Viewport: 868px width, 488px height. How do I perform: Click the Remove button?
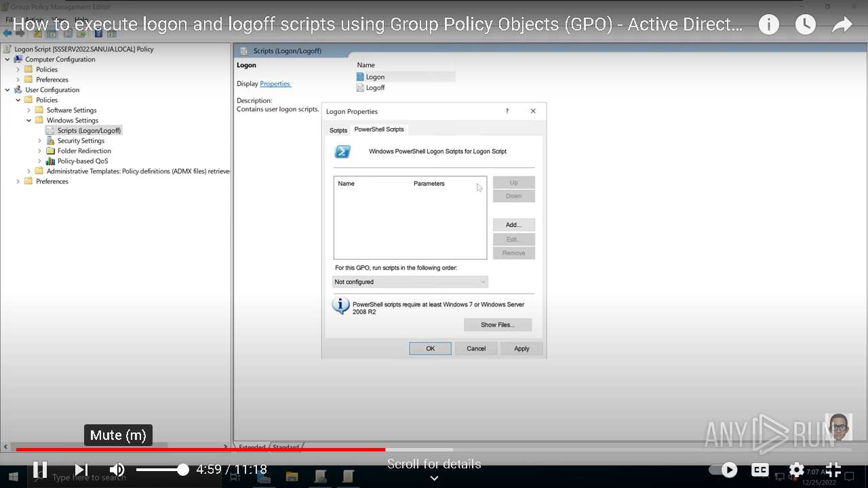click(513, 253)
